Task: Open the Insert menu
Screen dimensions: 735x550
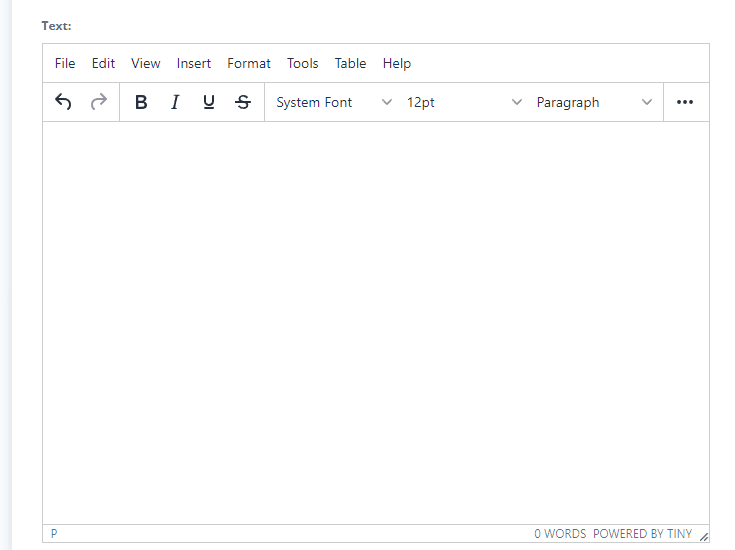Action: tap(194, 63)
